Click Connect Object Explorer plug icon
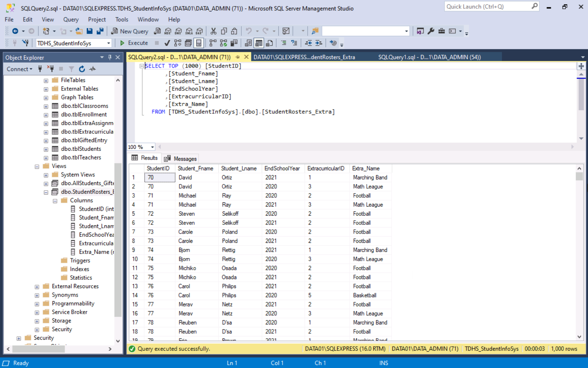588x368 pixels. point(40,69)
